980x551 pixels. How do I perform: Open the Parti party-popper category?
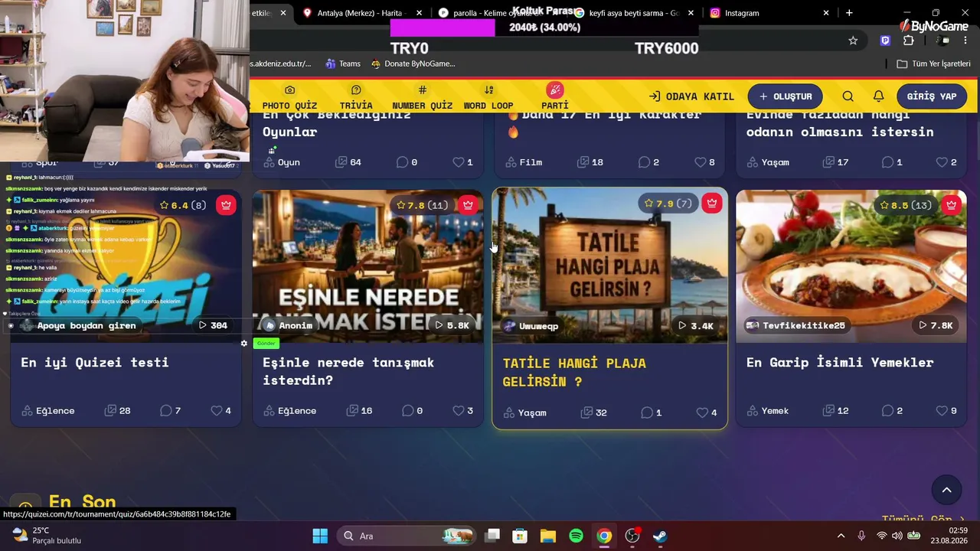pyautogui.click(x=555, y=97)
